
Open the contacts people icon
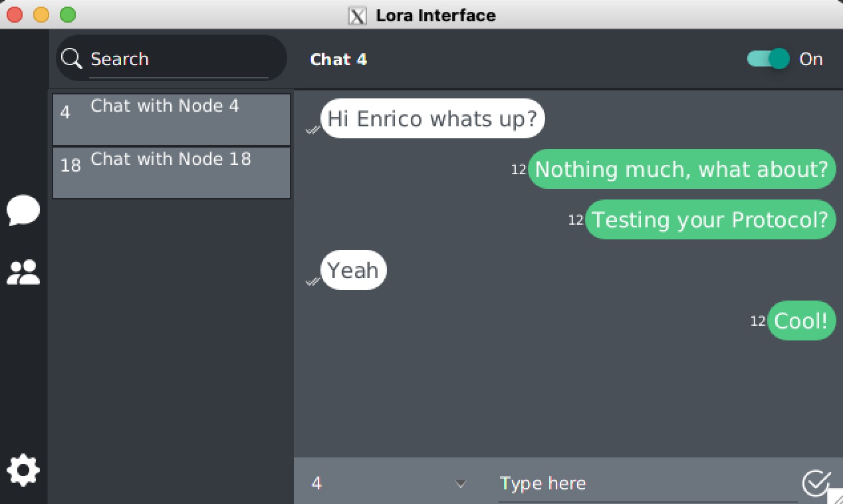click(x=23, y=272)
